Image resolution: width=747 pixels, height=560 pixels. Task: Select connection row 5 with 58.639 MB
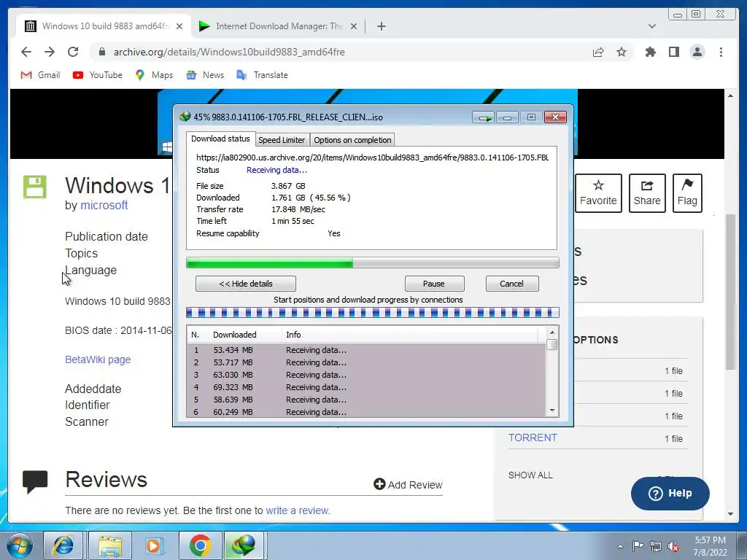point(366,400)
